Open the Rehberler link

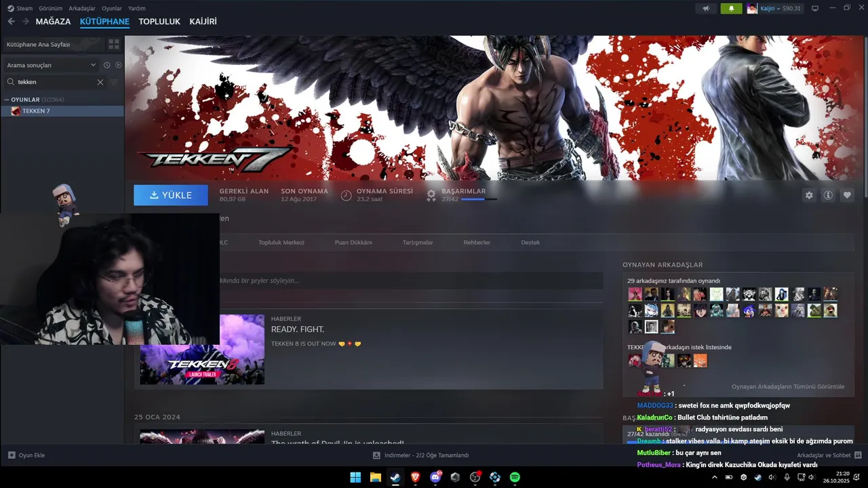click(477, 242)
